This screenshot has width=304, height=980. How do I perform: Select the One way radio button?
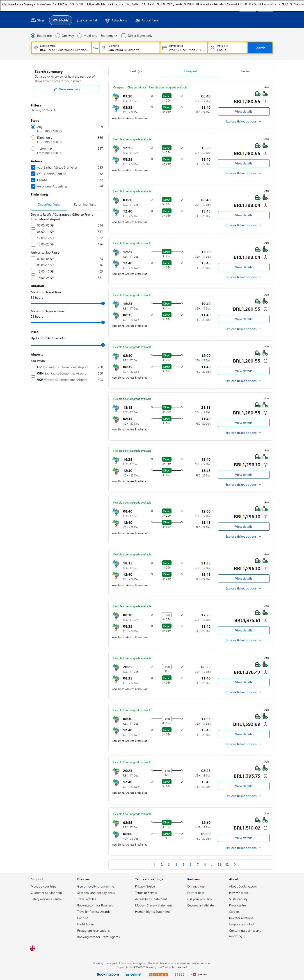58,36
